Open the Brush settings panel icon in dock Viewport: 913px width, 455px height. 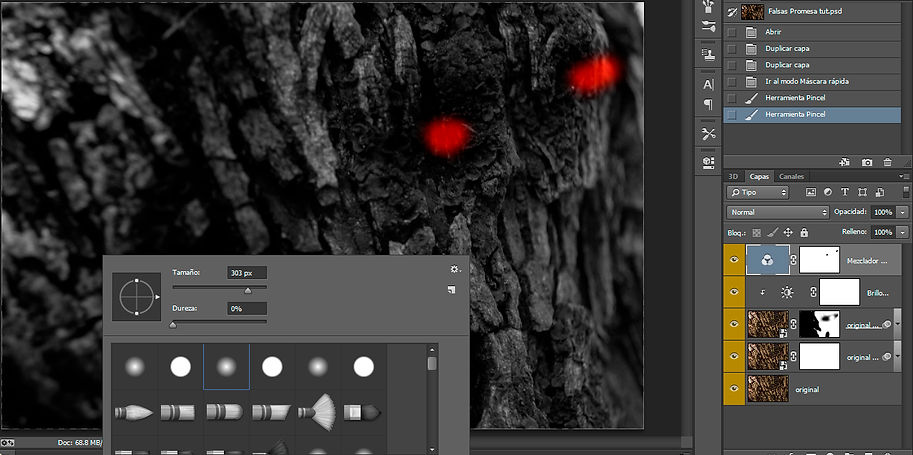tap(708, 26)
